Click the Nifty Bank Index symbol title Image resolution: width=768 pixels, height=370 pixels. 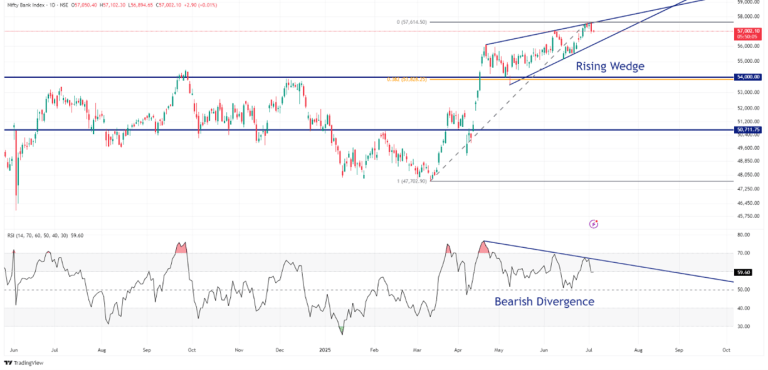tap(25, 4)
